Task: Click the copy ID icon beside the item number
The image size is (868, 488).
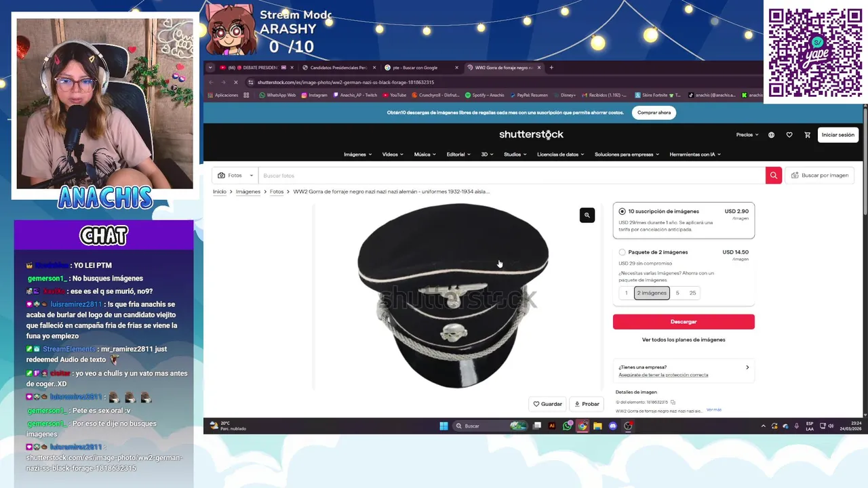Action: [x=673, y=403]
